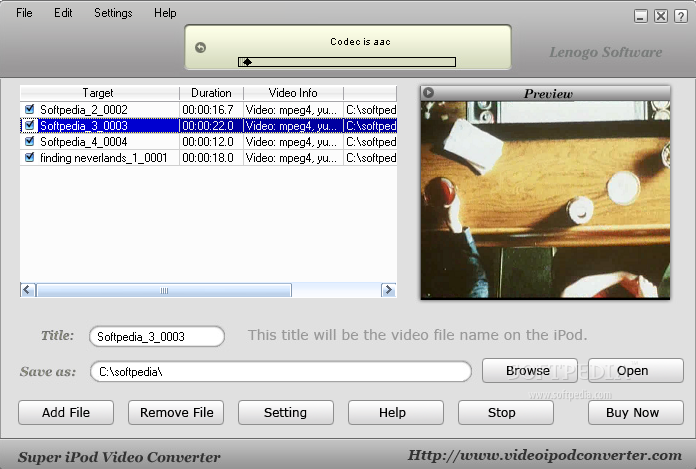
Task: Select the Softpedia_2_0002 row name
Action: pyautogui.click(x=84, y=110)
